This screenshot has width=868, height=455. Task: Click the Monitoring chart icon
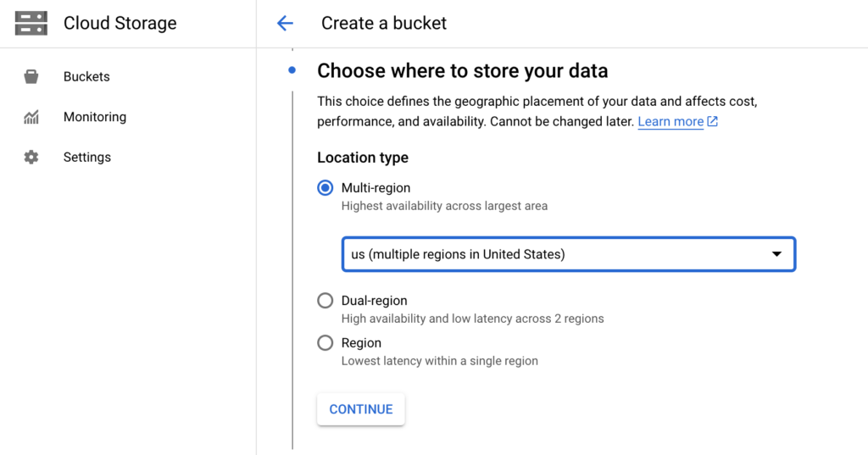(x=31, y=117)
